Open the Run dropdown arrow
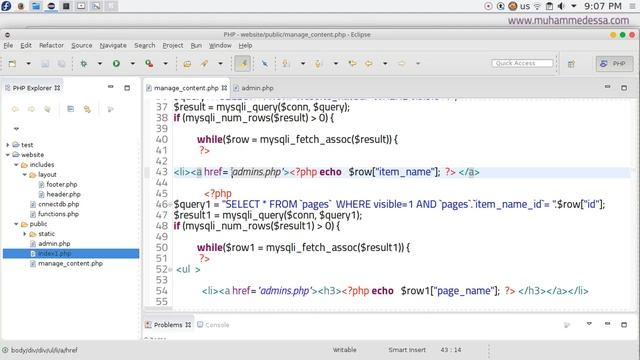Screen dimensions: 640x360 133,64
